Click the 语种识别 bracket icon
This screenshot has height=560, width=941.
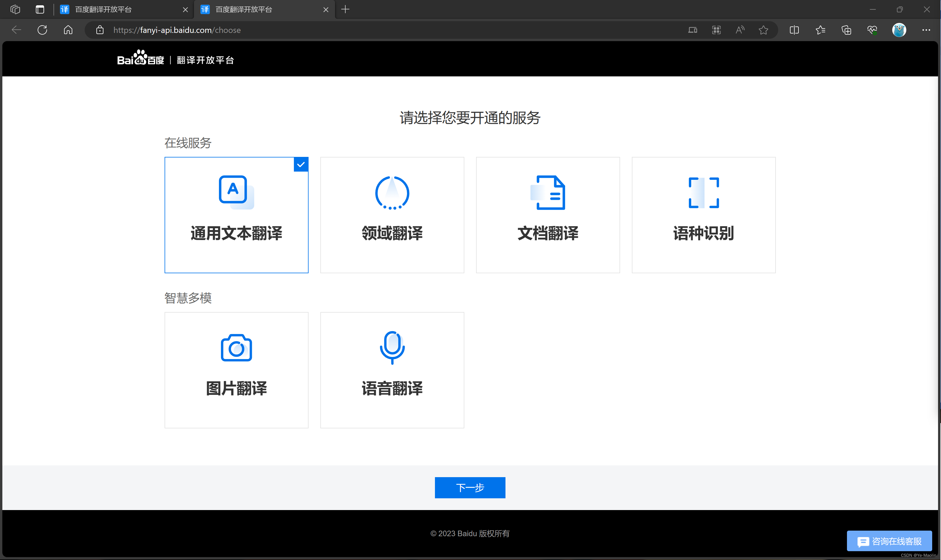coord(704,192)
